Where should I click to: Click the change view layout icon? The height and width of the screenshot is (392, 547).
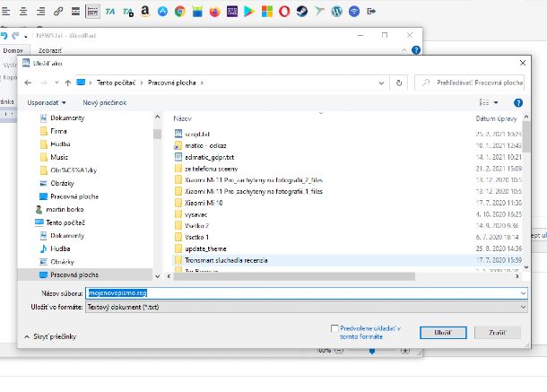[x=484, y=102]
